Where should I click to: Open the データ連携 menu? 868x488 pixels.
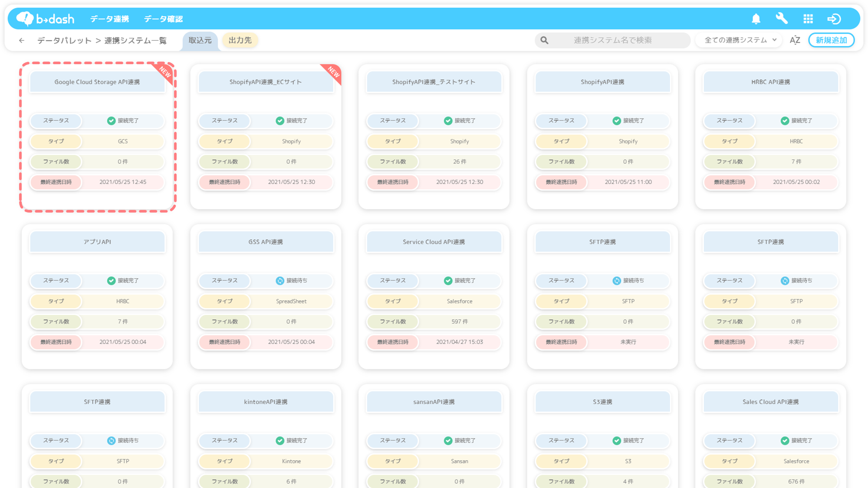(x=109, y=19)
